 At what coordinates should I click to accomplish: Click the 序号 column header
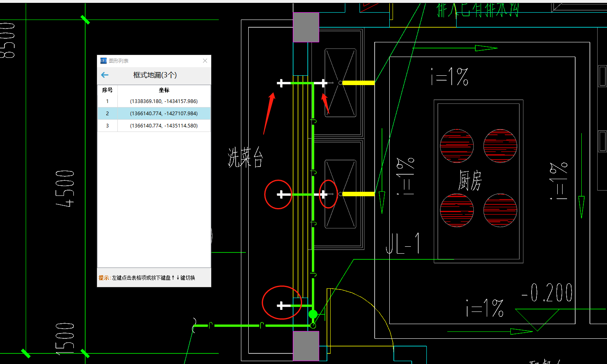click(107, 90)
